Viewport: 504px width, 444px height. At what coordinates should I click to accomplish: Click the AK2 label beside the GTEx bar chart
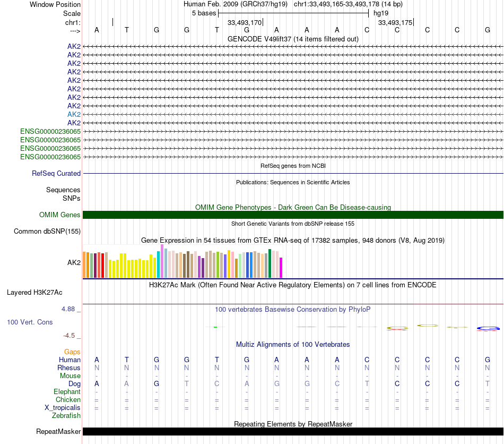[x=74, y=262]
